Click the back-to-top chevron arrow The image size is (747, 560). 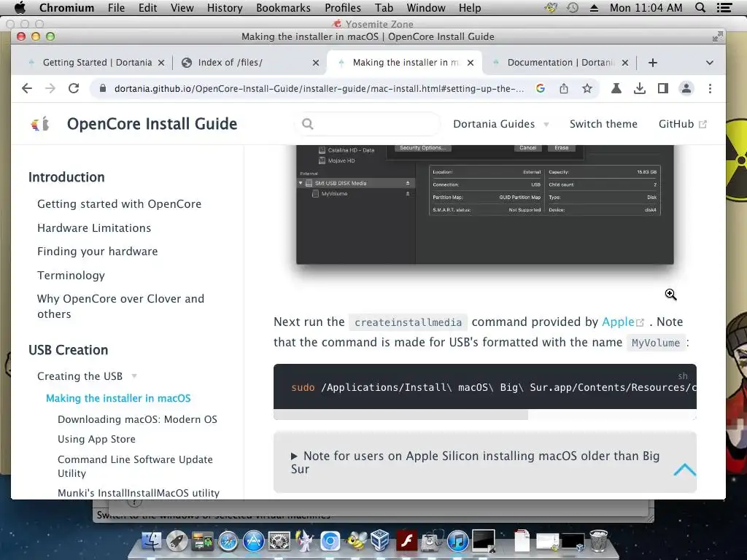pos(684,470)
